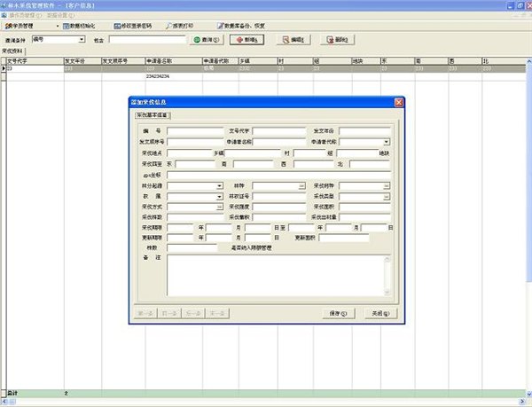
Task: Click 文号代字 column header in grid
Action: point(35,61)
